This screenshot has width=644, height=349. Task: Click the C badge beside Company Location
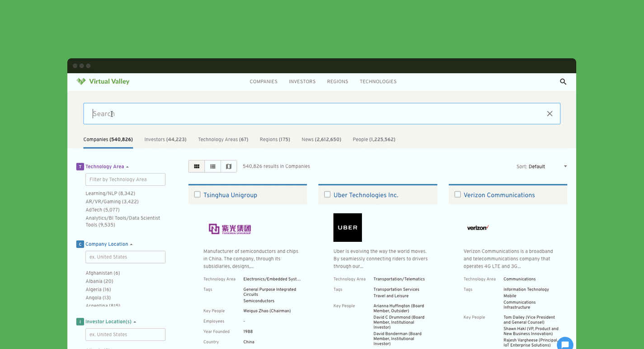[x=80, y=244]
